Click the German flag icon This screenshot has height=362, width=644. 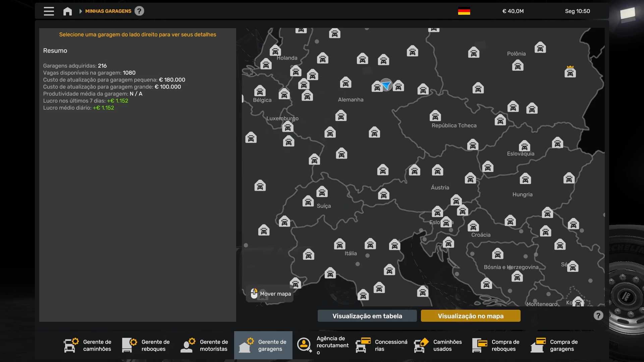coord(464,11)
